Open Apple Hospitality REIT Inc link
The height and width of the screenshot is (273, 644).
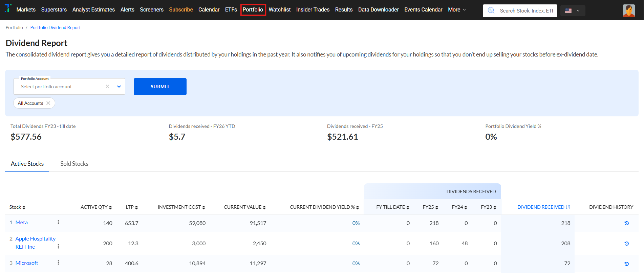coord(36,243)
